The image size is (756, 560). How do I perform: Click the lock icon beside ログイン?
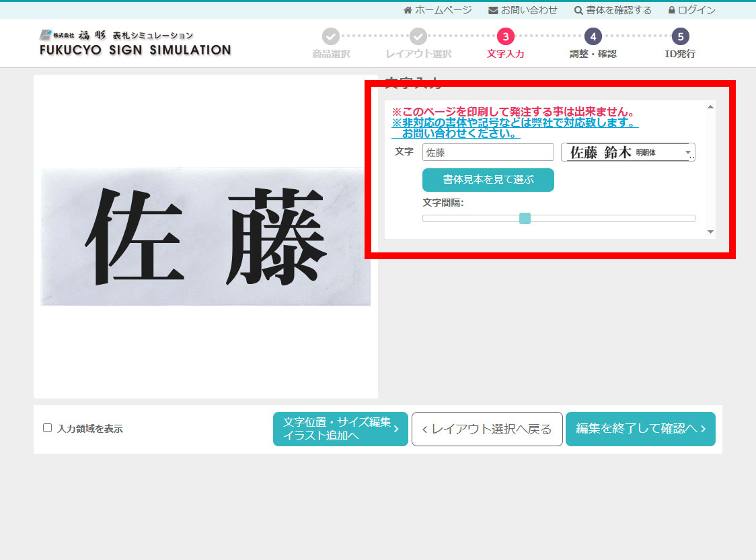(671, 9)
